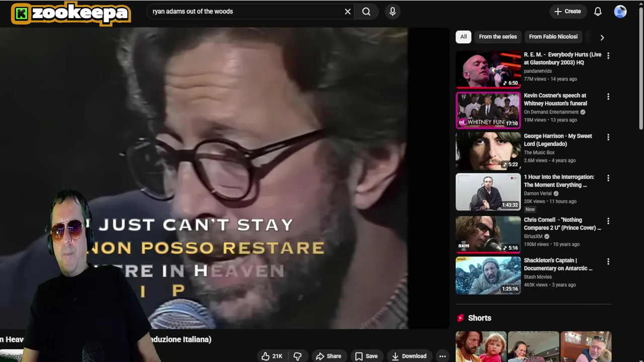Screen dimensions: 644x362
Task: Open George Harrison My Sweet Lord thumbnail
Action: (x=488, y=150)
